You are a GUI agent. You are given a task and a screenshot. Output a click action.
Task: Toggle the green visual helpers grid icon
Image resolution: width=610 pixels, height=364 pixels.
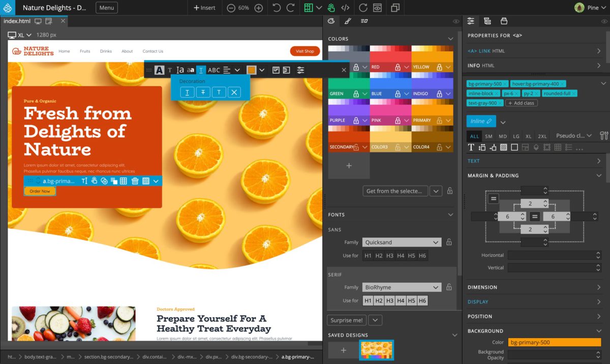click(x=308, y=8)
